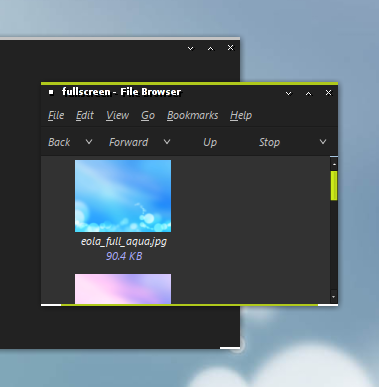Open the Bookmarks menu

pos(193,115)
